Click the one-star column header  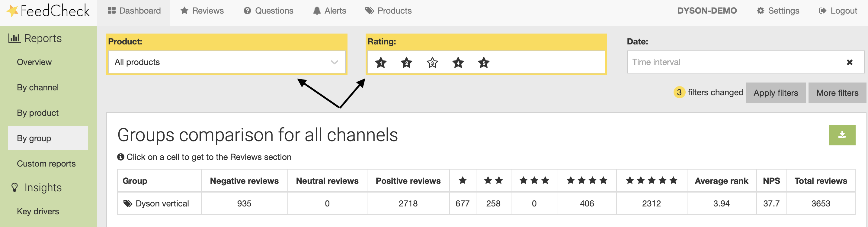coord(463,180)
